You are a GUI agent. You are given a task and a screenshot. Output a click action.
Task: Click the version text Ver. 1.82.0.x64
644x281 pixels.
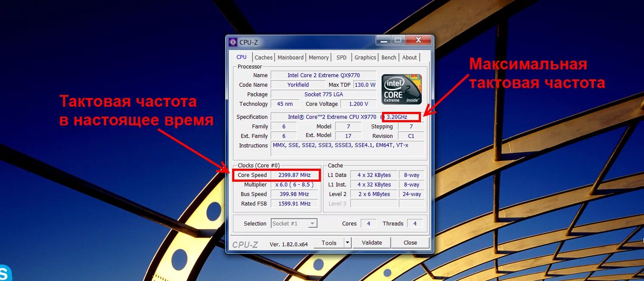pos(288,244)
